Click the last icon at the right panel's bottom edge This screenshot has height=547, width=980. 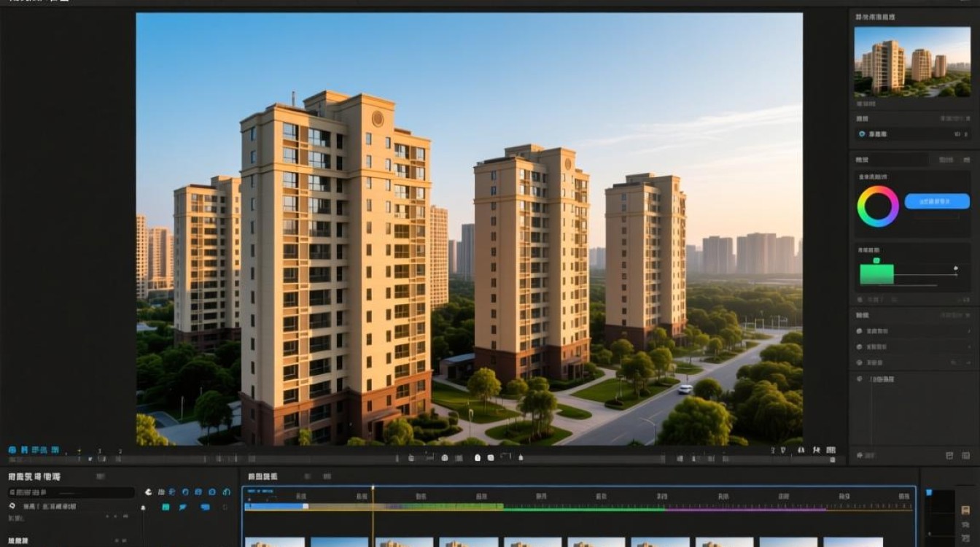point(968,455)
